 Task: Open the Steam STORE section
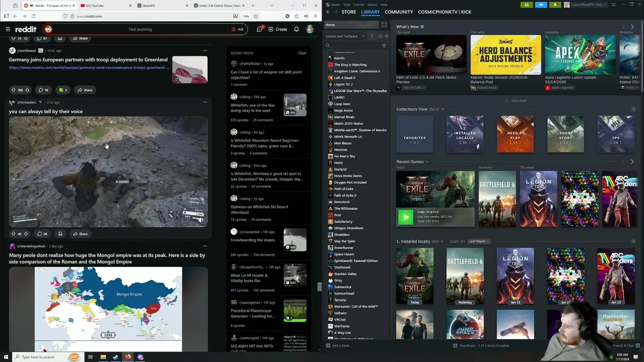(349, 12)
